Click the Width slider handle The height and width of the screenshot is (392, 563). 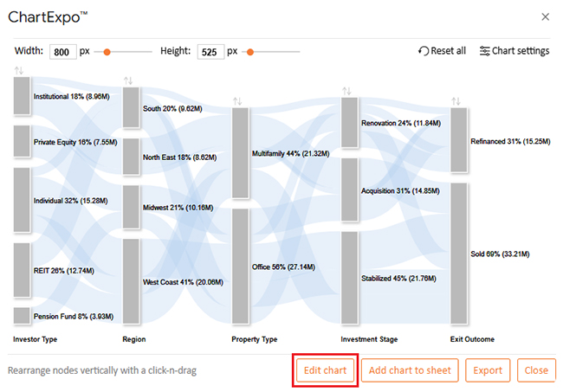click(x=107, y=51)
